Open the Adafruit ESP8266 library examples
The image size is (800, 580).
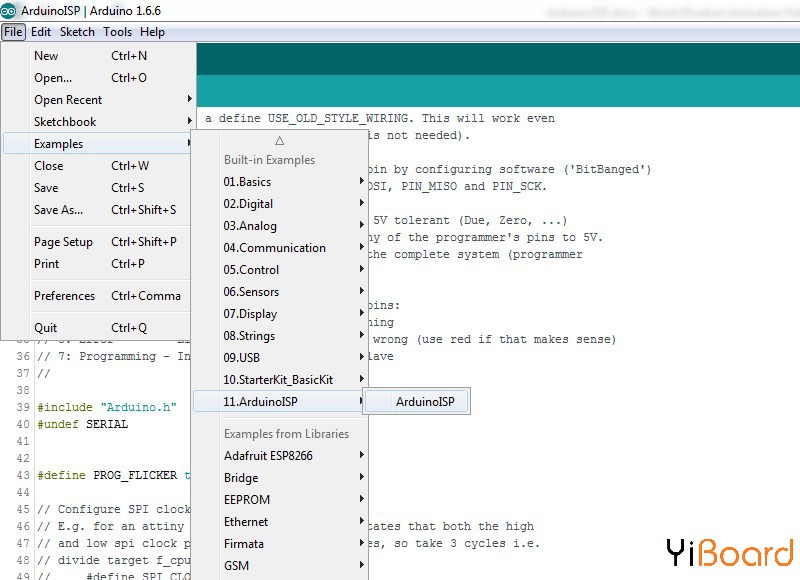[x=280, y=456]
